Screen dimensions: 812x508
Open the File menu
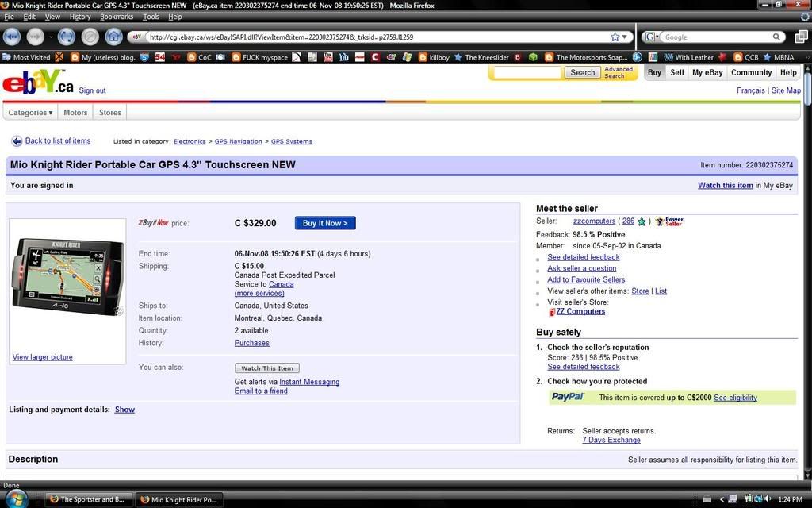(x=10, y=17)
